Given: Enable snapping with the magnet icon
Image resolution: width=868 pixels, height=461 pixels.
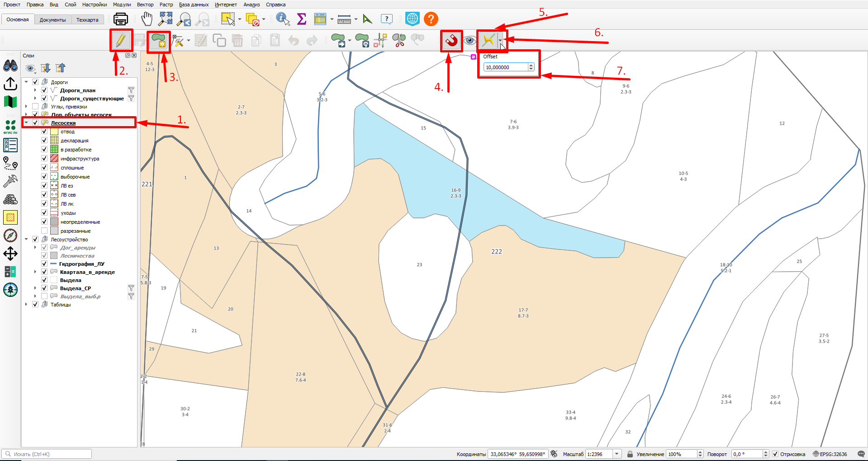Looking at the screenshot, I should pos(451,41).
